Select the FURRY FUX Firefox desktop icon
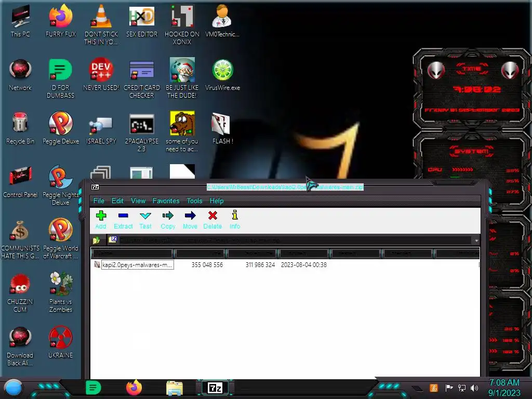The image size is (532, 399). pos(61,21)
